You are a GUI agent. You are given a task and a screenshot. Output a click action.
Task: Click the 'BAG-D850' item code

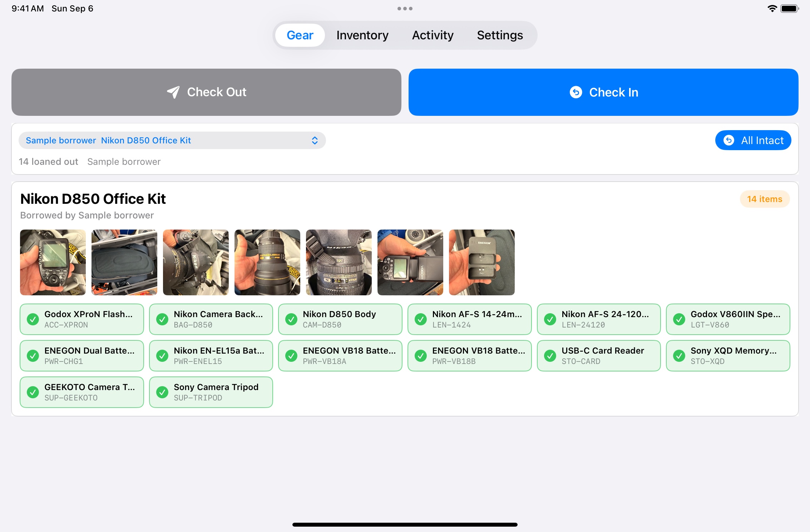tap(193, 325)
